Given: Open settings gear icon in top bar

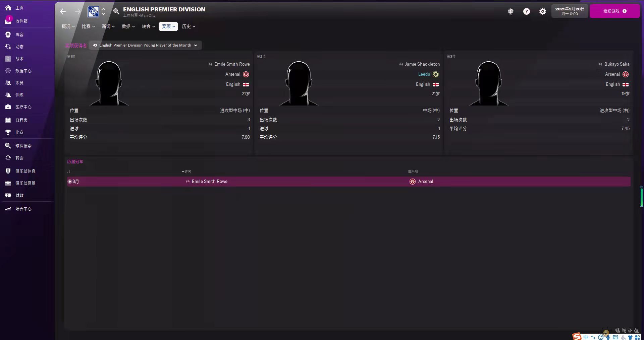Looking at the screenshot, I should point(543,11).
